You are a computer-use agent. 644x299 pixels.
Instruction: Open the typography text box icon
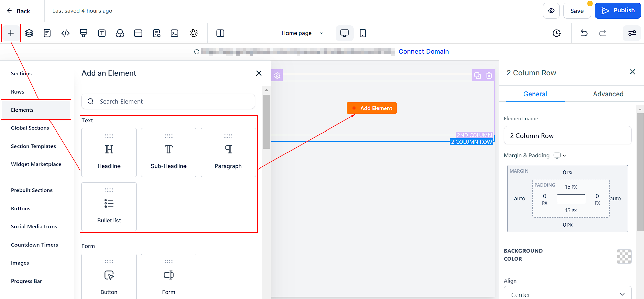tap(102, 33)
